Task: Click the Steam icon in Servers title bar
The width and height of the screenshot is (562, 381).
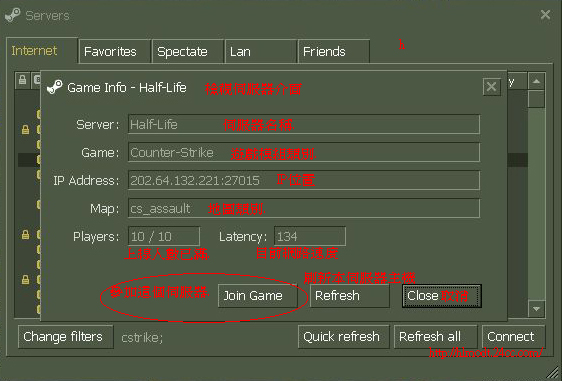Action: point(13,15)
